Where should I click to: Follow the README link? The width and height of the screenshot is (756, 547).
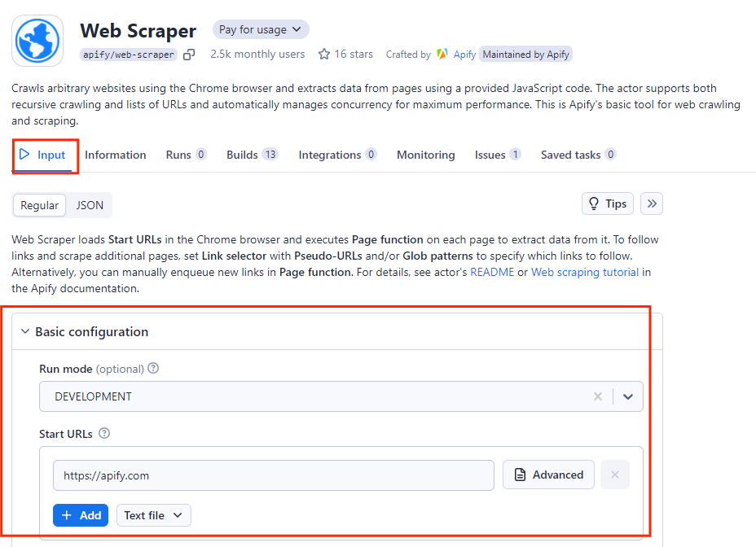(x=492, y=273)
